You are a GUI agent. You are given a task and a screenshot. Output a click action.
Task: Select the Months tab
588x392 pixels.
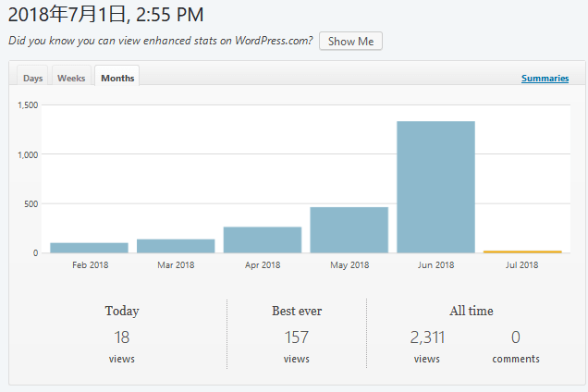point(117,79)
